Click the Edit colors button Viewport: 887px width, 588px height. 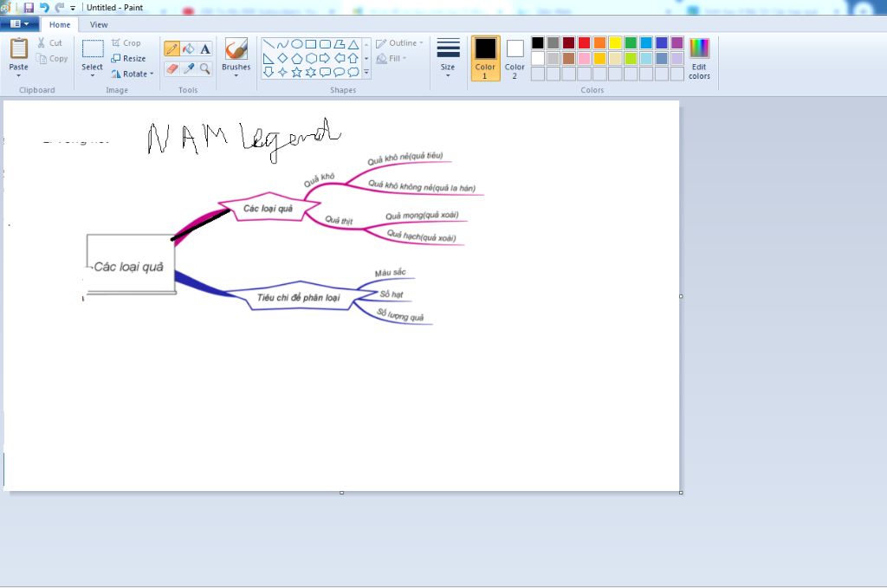pos(699,60)
